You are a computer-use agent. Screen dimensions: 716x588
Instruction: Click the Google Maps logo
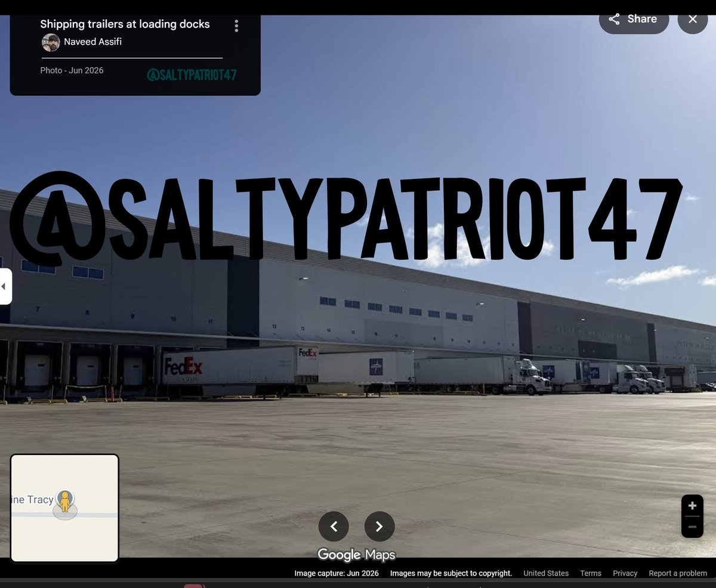coord(356,555)
